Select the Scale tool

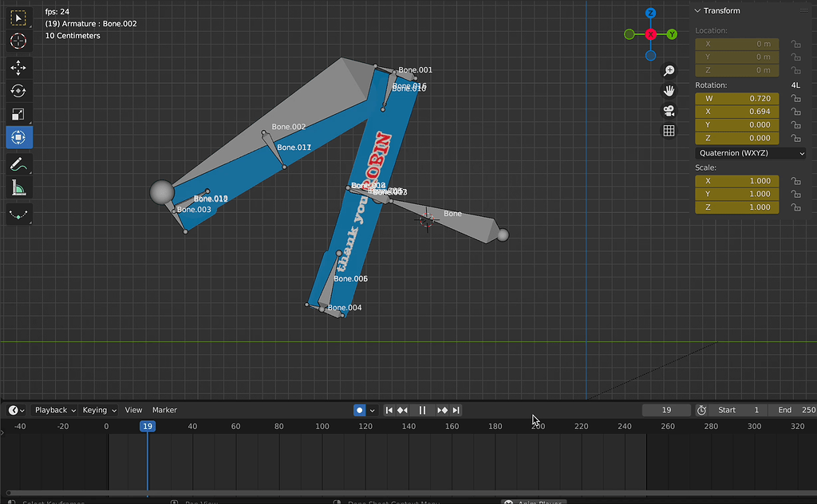click(19, 115)
